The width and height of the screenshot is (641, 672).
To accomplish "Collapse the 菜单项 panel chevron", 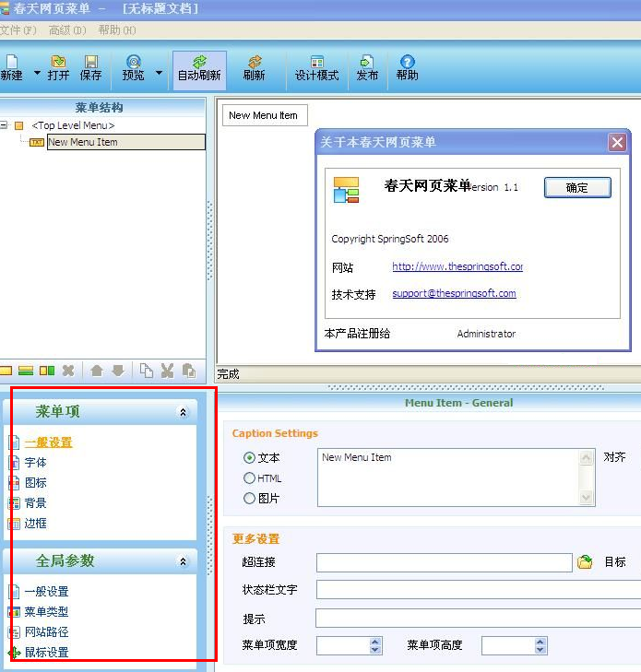I will pyautogui.click(x=184, y=412).
